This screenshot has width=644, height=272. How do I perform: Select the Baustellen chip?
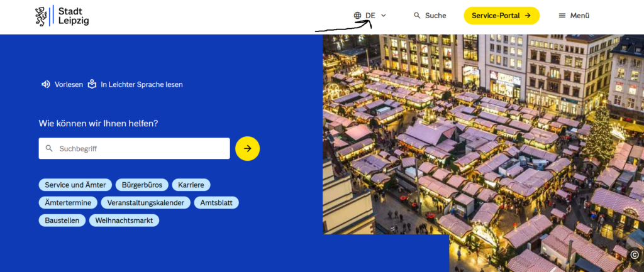62,220
